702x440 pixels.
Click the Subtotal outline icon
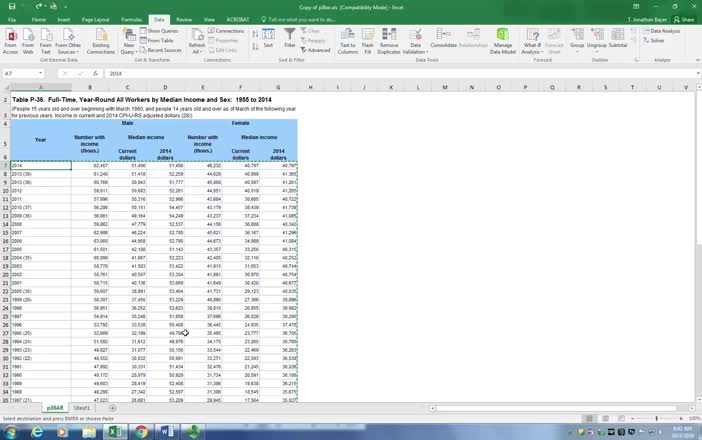(x=618, y=36)
